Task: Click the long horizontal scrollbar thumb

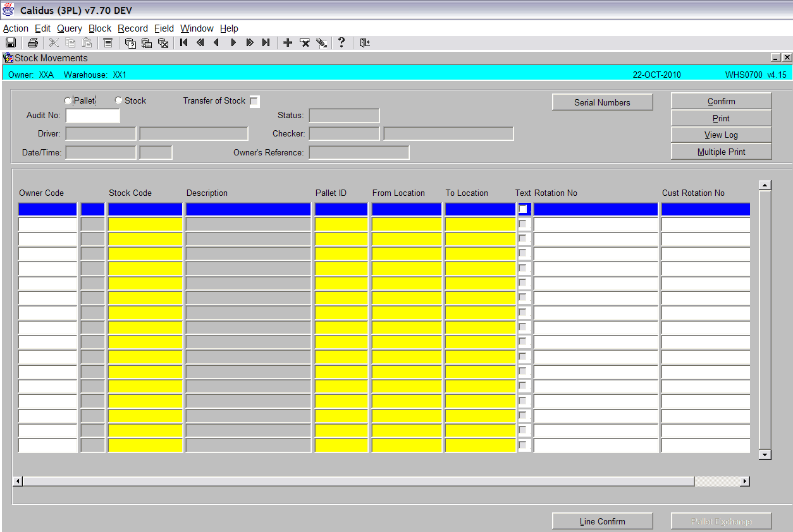Action: [359, 481]
